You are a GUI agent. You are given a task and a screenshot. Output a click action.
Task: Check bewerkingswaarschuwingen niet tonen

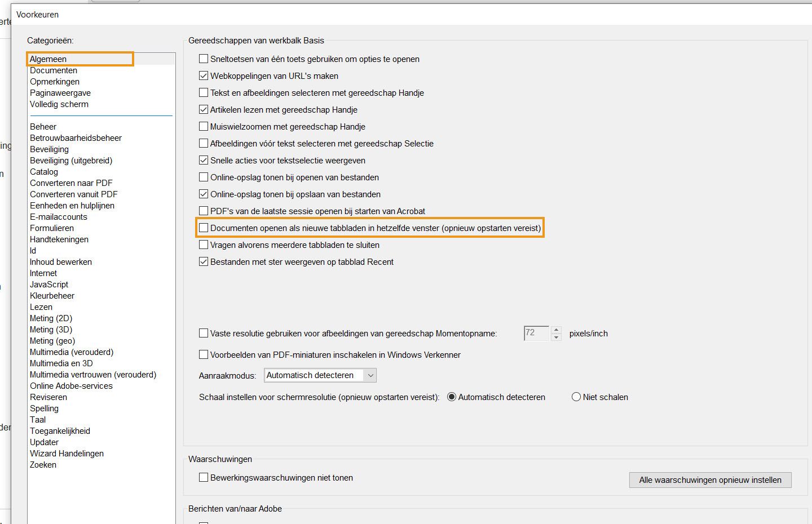tap(204, 477)
